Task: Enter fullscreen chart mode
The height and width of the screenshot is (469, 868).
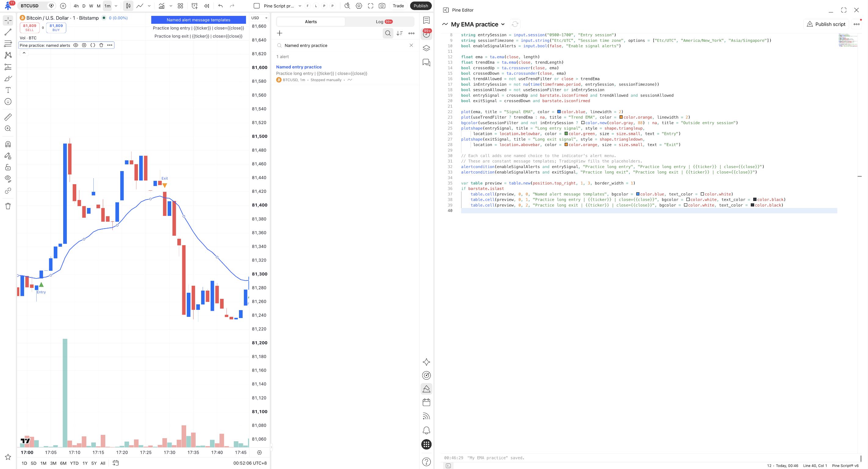Action: coord(371,6)
